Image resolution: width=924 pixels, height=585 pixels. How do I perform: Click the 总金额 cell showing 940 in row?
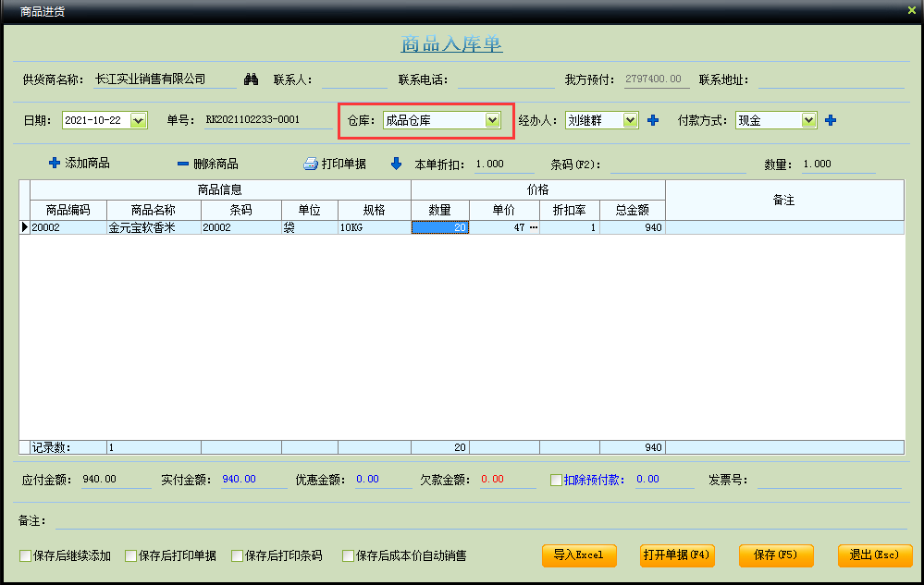coord(633,227)
